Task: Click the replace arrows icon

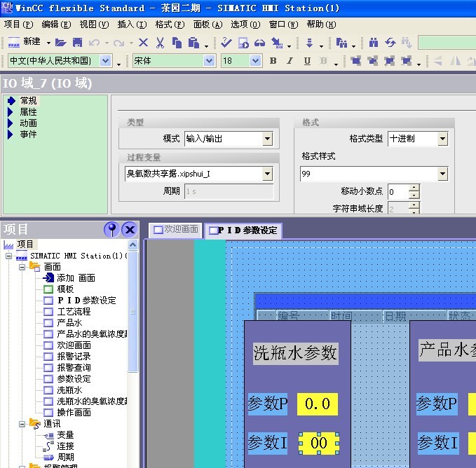Action: [390, 43]
